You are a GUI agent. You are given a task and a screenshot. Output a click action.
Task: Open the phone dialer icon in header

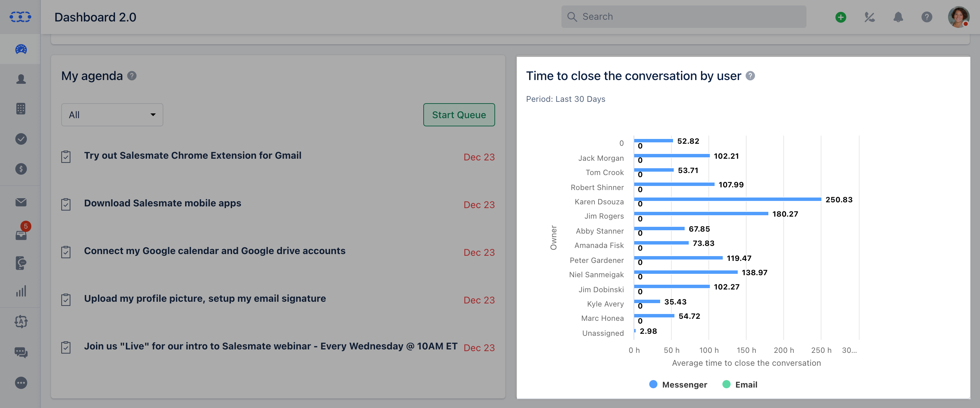coord(869,17)
